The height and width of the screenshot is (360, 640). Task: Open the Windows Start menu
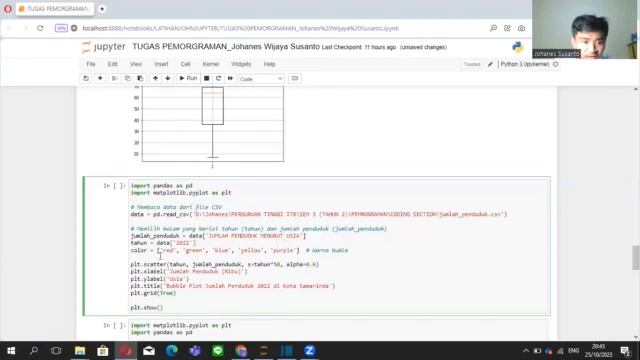click(11, 351)
